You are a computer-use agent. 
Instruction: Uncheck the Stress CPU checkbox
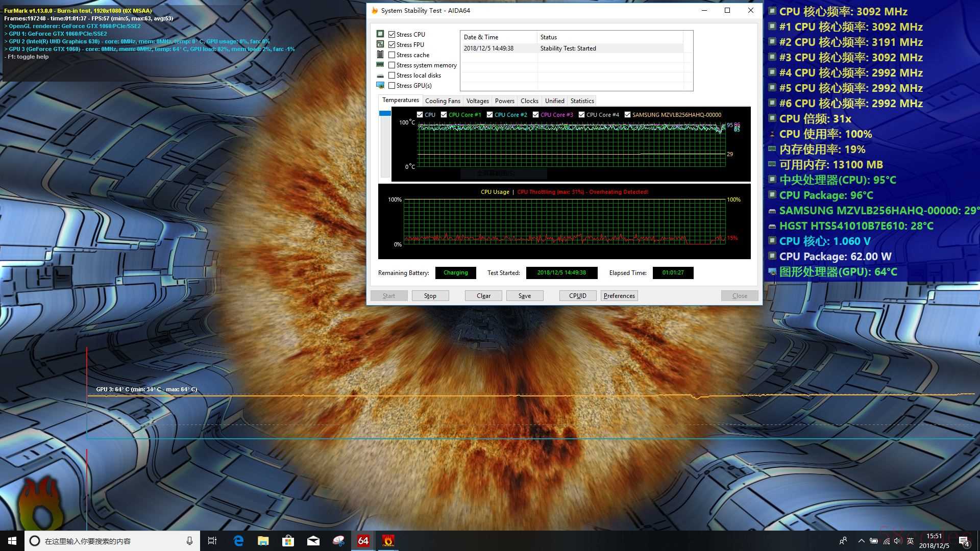pos(391,34)
